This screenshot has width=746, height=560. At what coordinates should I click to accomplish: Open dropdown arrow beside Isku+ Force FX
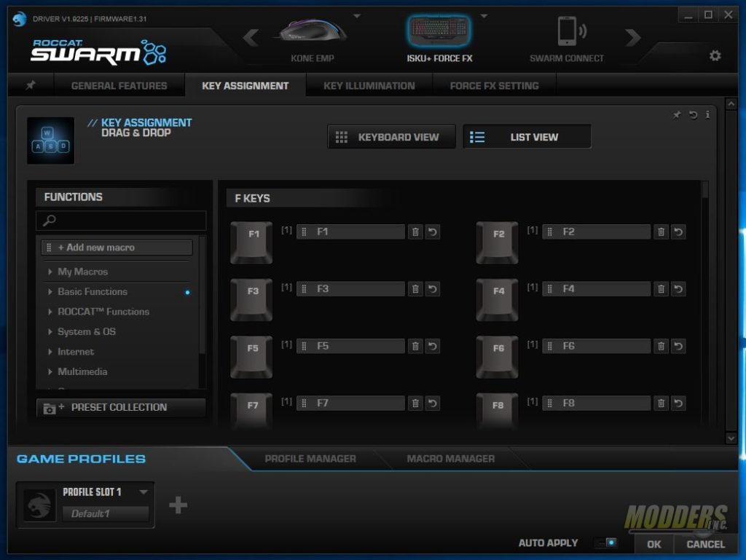[x=484, y=16]
